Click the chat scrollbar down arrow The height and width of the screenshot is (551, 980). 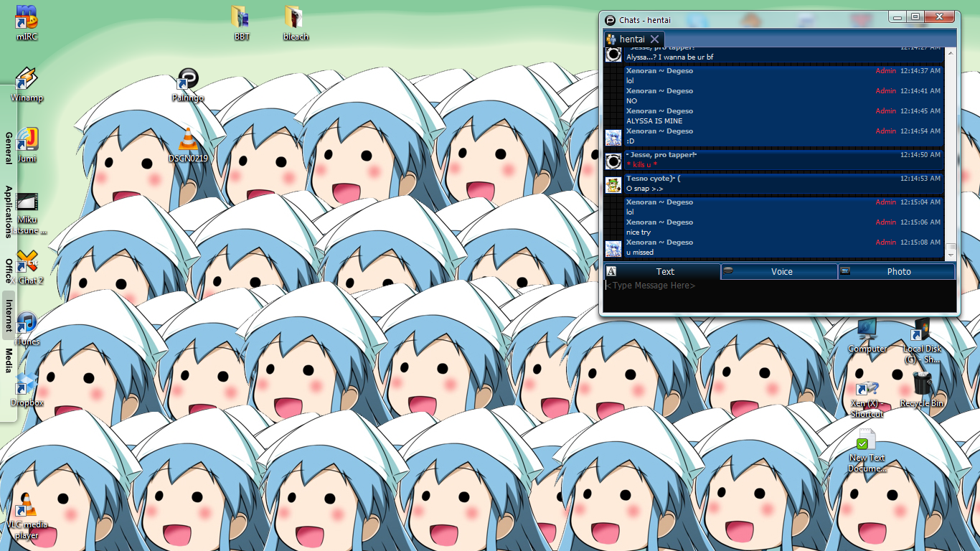pos(951,255)
